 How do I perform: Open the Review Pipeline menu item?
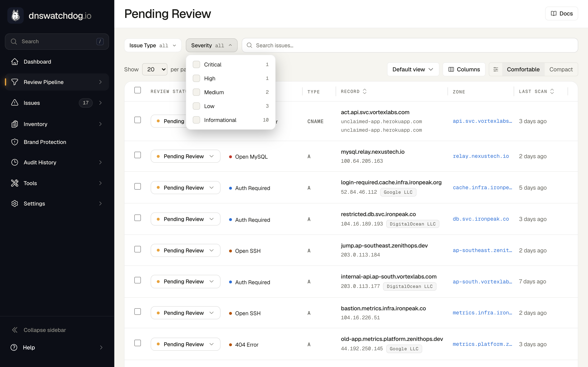pyautogui.click(x=57, y=82)
